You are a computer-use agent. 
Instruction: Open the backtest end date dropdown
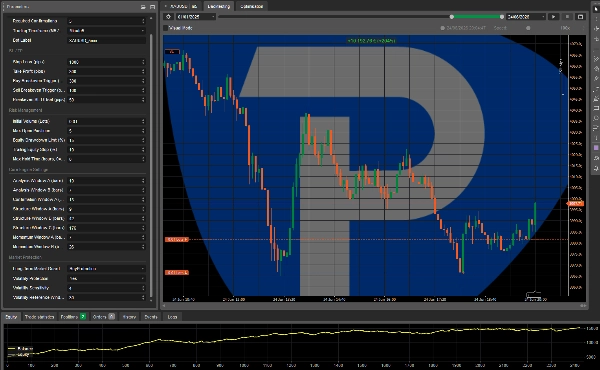pyautogui.click(x=526, y=17)
